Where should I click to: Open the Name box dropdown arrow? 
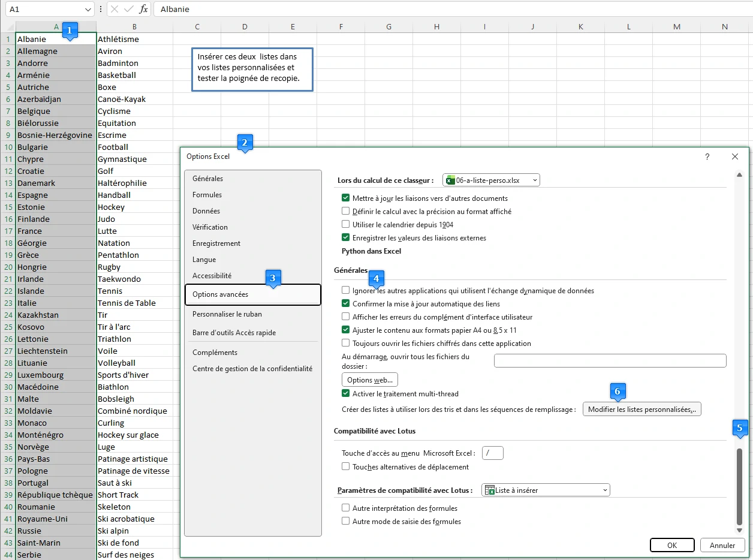(x=87, y=9)
